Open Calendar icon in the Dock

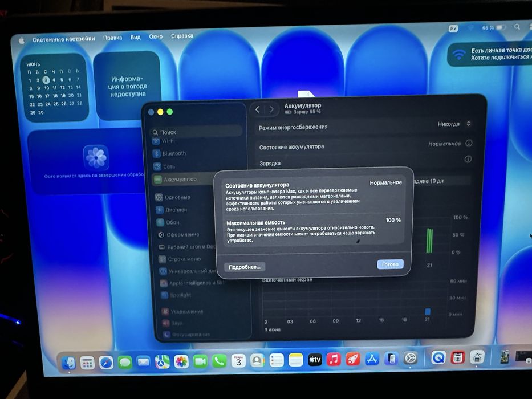pos(238,361)
